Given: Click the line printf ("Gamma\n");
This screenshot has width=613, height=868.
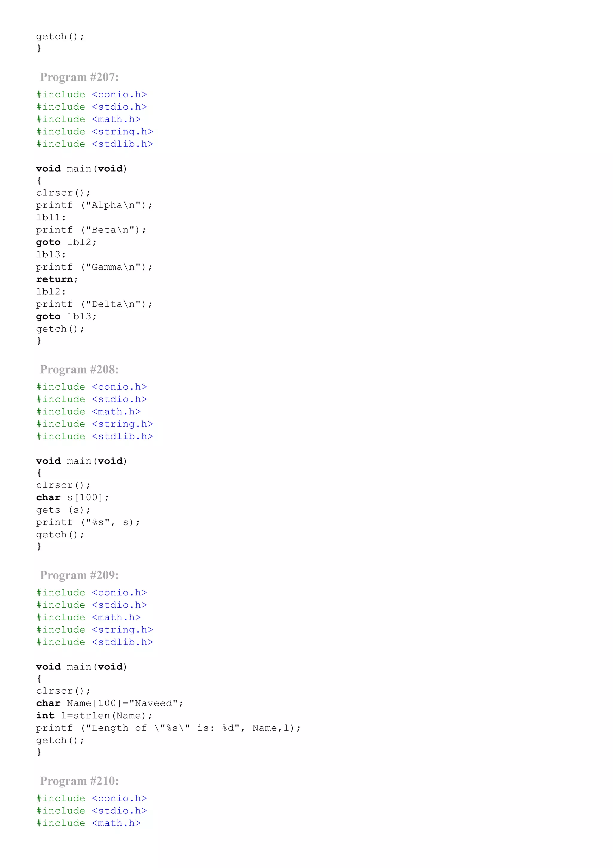Looking at the screenshot, I should pyautogui.click(x=94, y=267).
